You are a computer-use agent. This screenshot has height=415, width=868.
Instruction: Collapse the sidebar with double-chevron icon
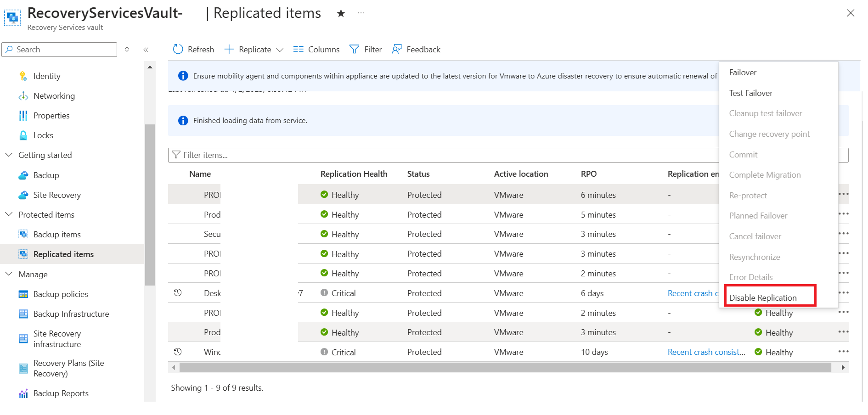tap(146, 50)
